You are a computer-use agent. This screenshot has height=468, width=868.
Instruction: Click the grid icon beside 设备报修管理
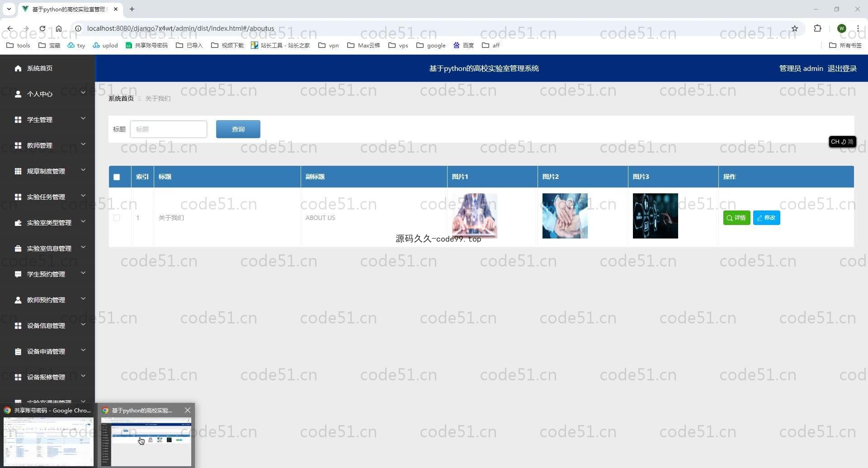coord(18,377)
